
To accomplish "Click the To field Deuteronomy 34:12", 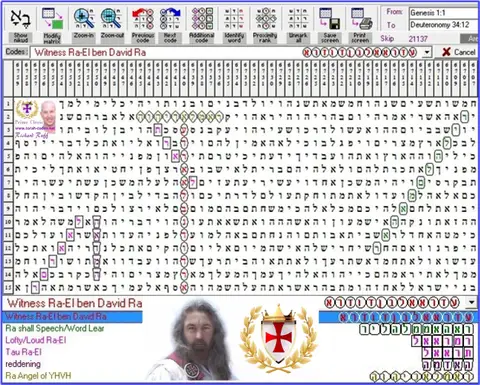I will click(443, 25).
